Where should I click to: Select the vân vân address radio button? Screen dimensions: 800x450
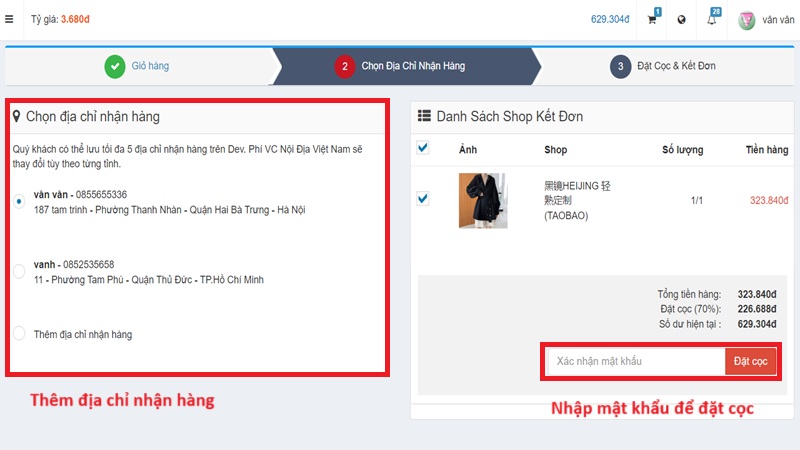pos(19,202)
